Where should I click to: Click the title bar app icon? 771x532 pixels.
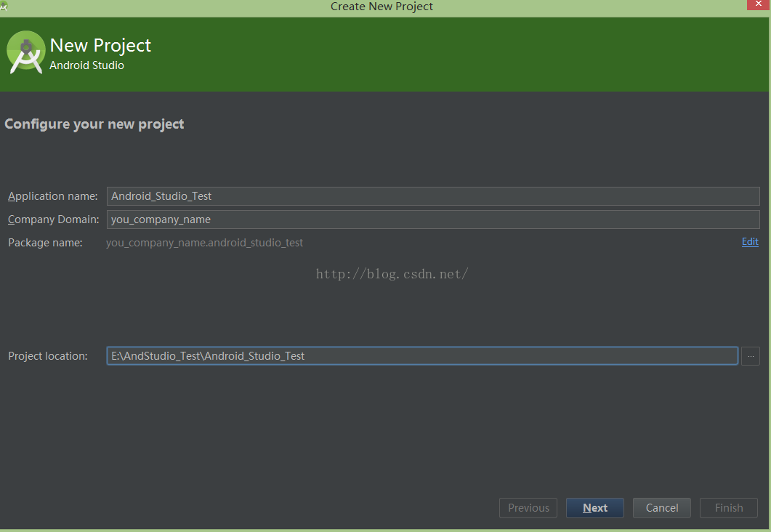4,6
